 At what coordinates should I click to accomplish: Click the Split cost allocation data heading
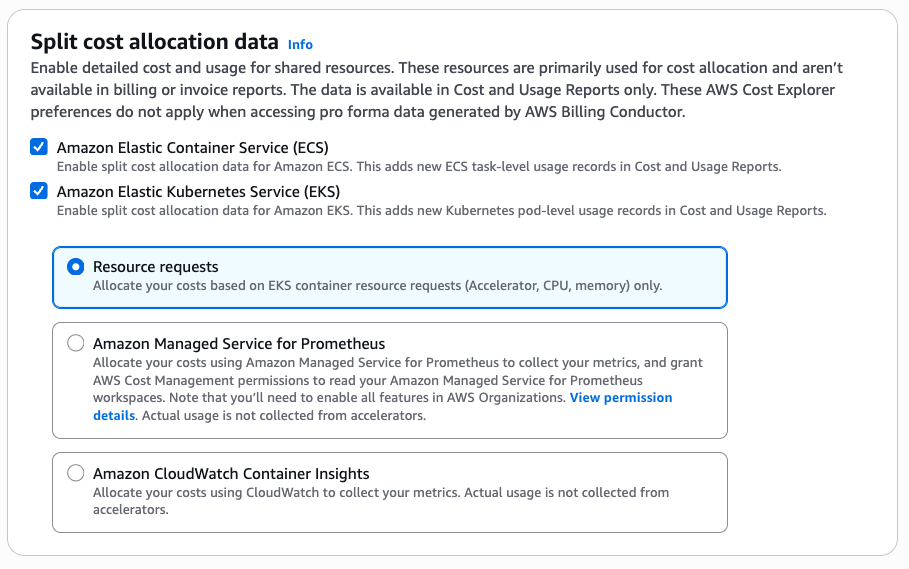point(154,42)
